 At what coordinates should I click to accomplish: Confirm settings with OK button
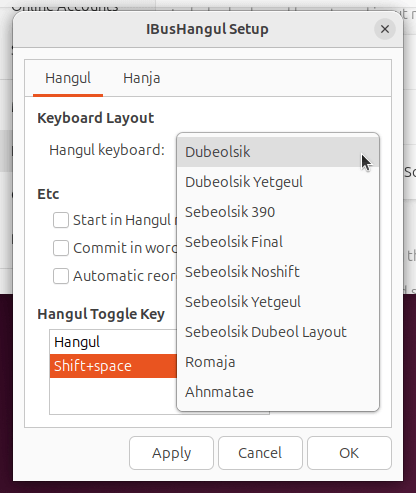click(349, 453)
